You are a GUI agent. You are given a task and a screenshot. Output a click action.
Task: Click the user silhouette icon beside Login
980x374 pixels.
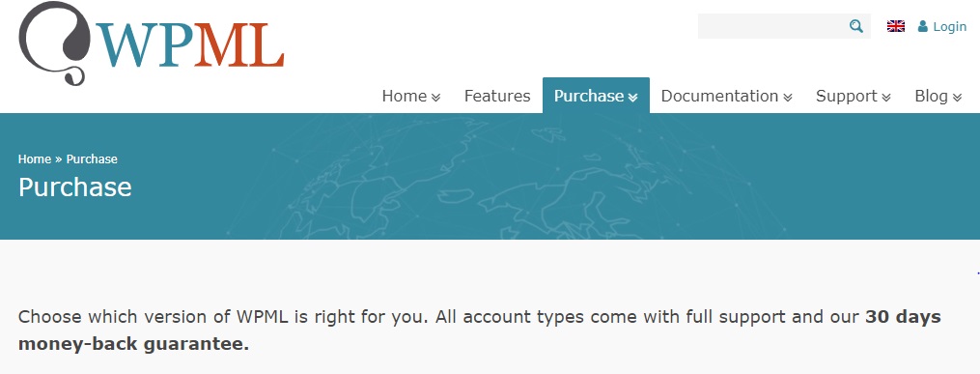[922, 26]
